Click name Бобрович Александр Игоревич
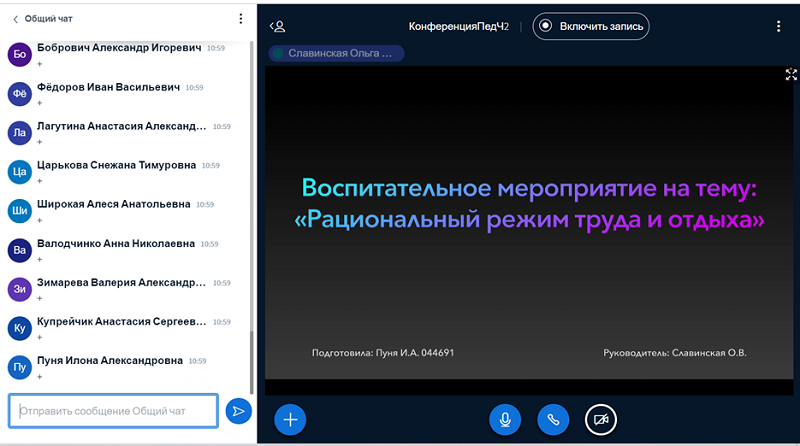This screenshot has width=800, height=446. pyautogui.click(x=119, y=47)
